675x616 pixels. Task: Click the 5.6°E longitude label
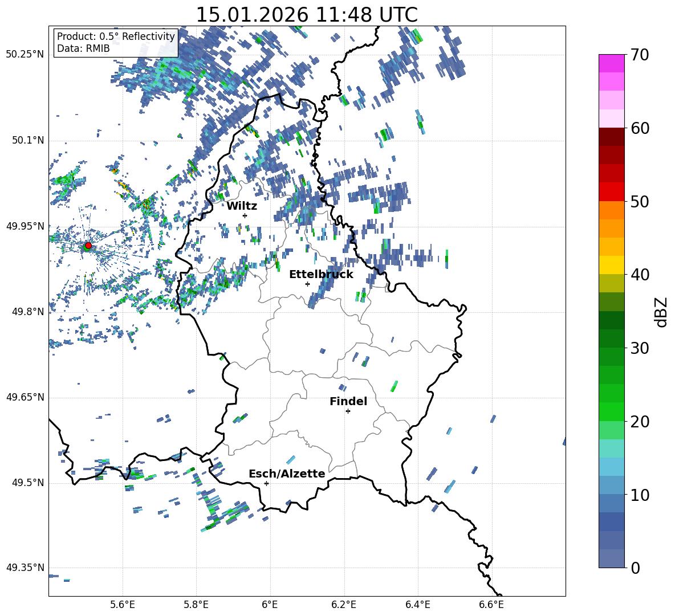pos(123,605)
